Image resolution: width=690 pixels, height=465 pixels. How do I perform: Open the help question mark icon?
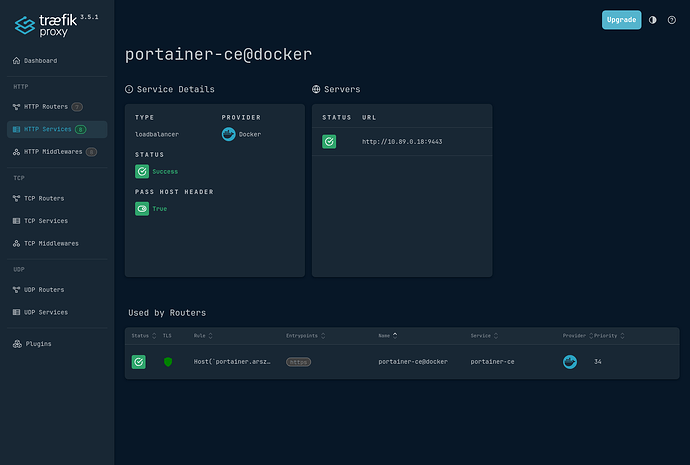point(673,19)
